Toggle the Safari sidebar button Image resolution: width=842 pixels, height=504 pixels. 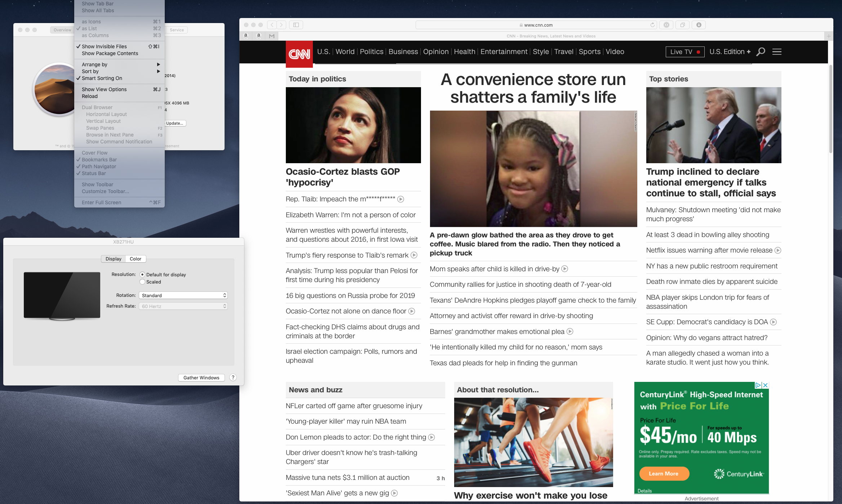pyautogui.click(x=296, y=25)
